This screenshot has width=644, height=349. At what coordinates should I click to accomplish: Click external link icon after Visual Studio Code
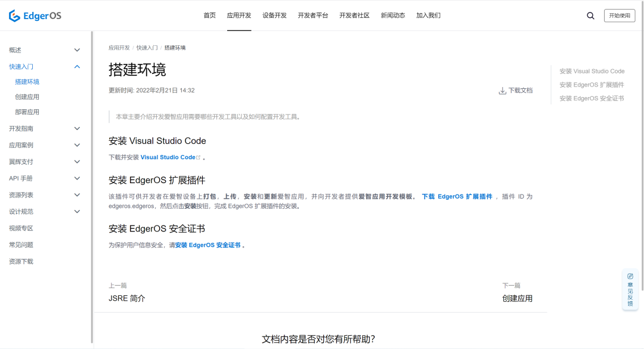coord(199,157)
